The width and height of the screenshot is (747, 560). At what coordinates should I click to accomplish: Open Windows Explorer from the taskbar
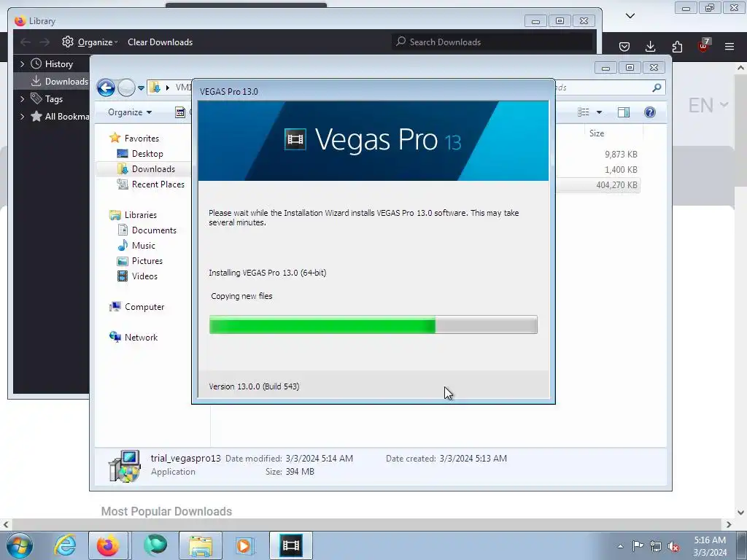point(201,545)
